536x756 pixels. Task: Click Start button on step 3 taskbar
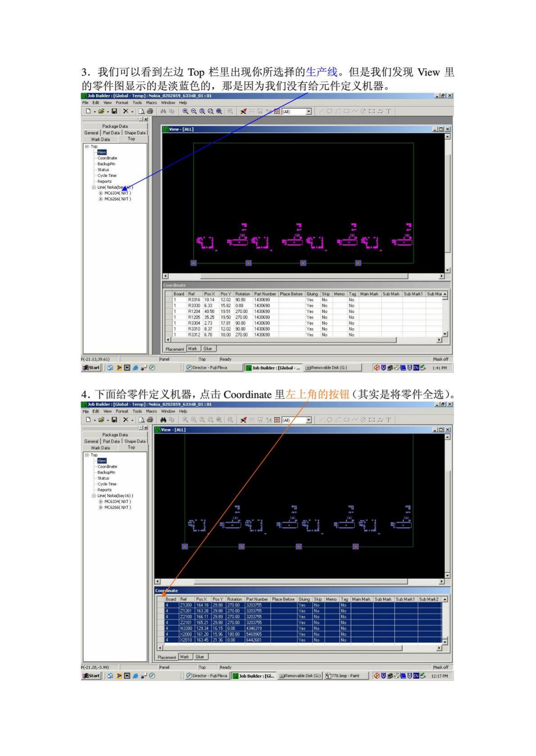click(x=91, y=368)
